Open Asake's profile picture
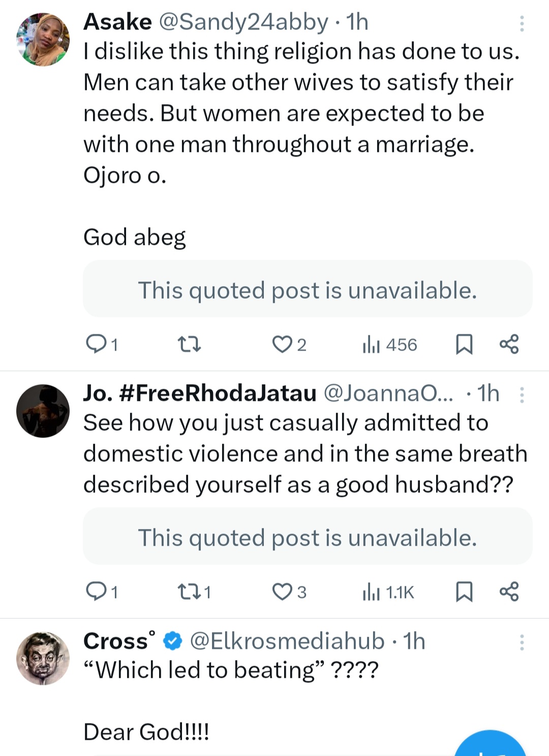Screen dimensions: 549x756 point(43,40)
